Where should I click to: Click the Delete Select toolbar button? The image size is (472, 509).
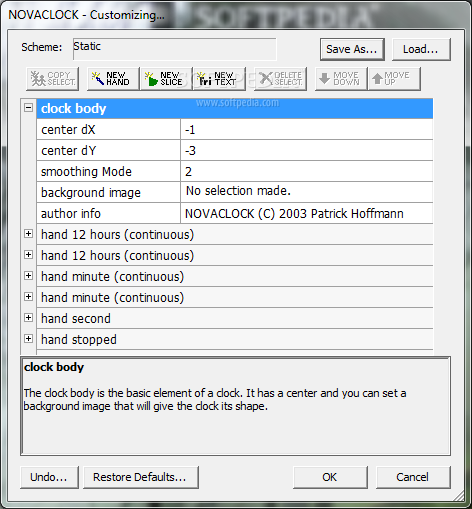281,79
